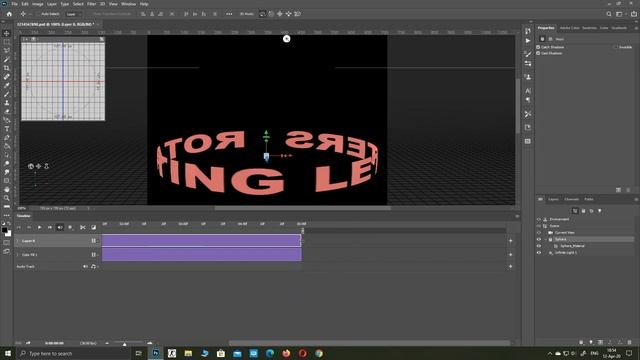Go to the first frame in the timeline

tap(18, 227)
